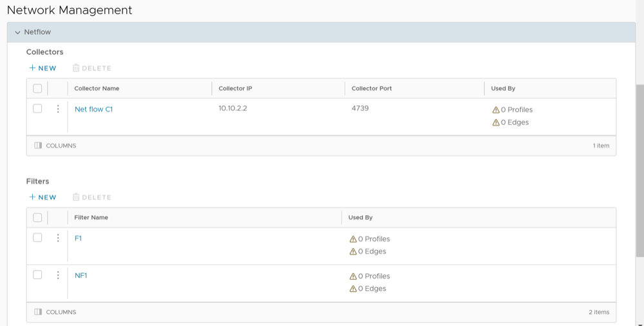Screen dimensions: 644x326
Task: Select all filters with header checkbox
Action: 37,218
